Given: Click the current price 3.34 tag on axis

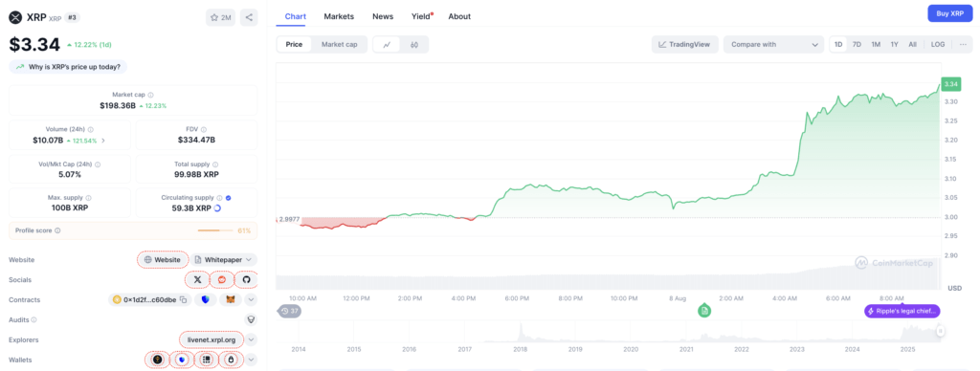Looking at the screenshot, I should click(x=951, y=84).
